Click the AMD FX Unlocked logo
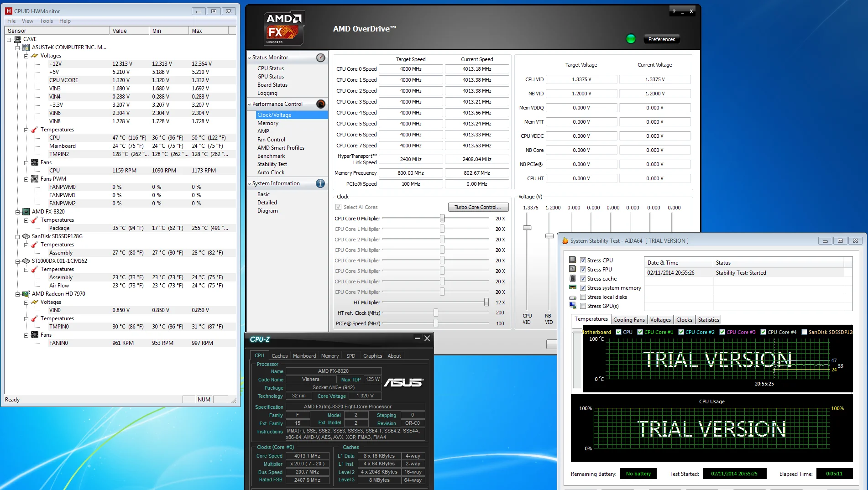This screenshot has height=490, width=868. pyautogui.click(x=283, y=29)
